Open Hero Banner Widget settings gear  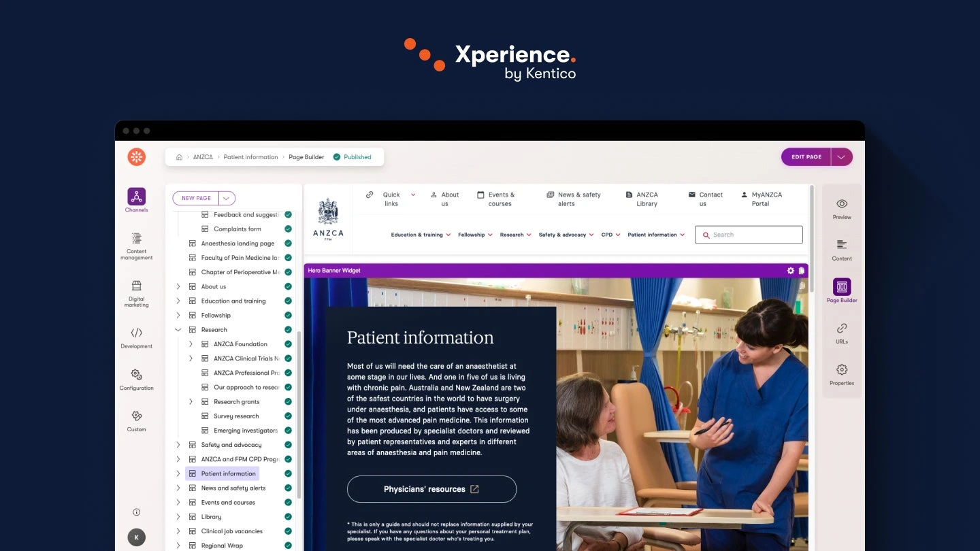coord(790,271)
